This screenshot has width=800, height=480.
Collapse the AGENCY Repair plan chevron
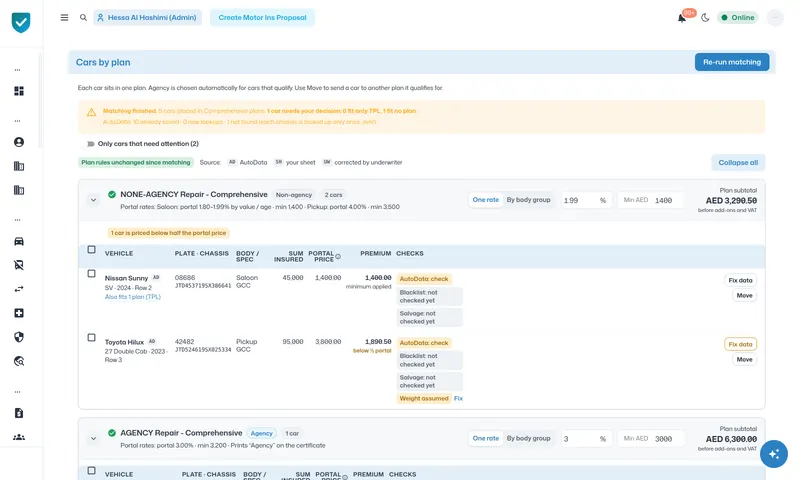93,438
